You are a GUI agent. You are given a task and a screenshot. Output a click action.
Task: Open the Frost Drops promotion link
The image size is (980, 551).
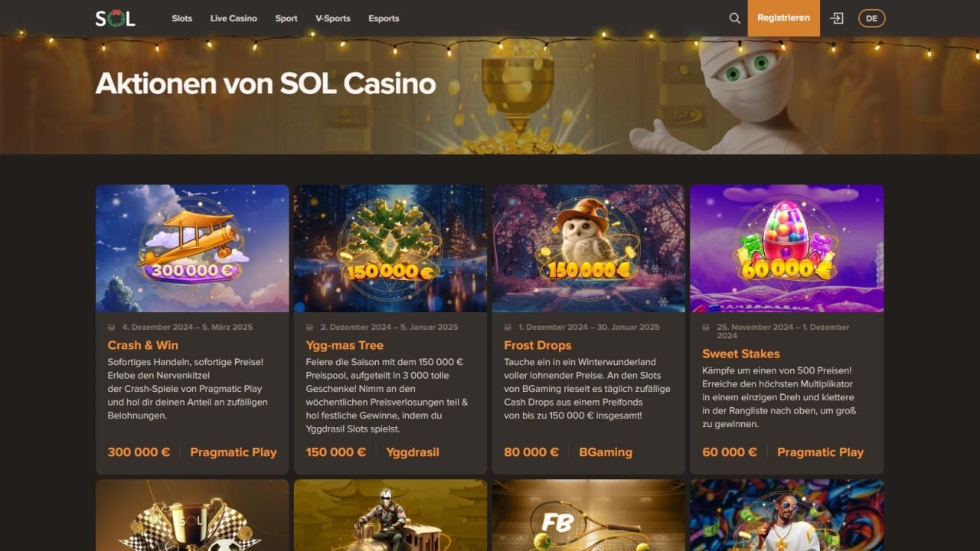tap(537, 345)
